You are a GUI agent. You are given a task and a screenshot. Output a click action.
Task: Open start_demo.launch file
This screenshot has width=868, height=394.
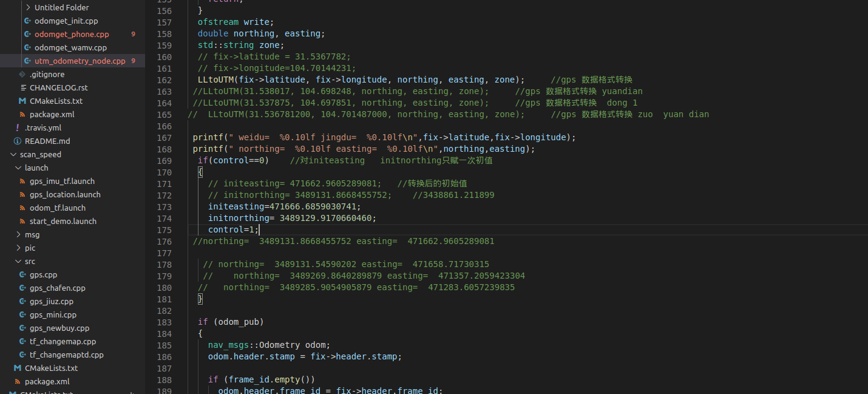pyautogui.click(x=63, y=221)
